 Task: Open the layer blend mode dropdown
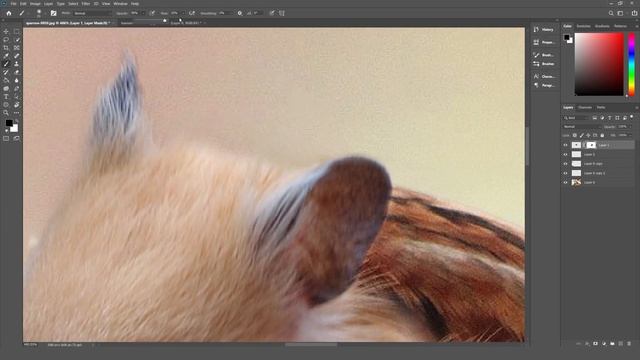coord(583,127)
